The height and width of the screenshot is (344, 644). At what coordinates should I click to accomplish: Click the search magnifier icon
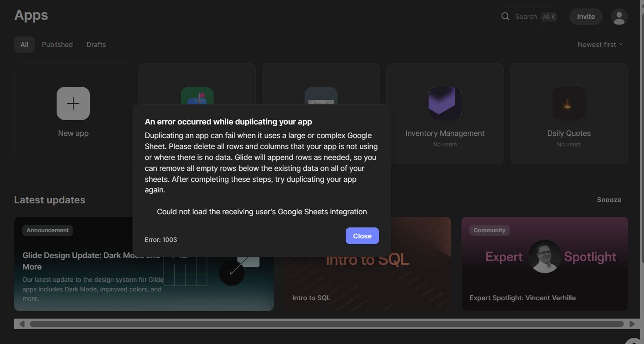(505, 17)
